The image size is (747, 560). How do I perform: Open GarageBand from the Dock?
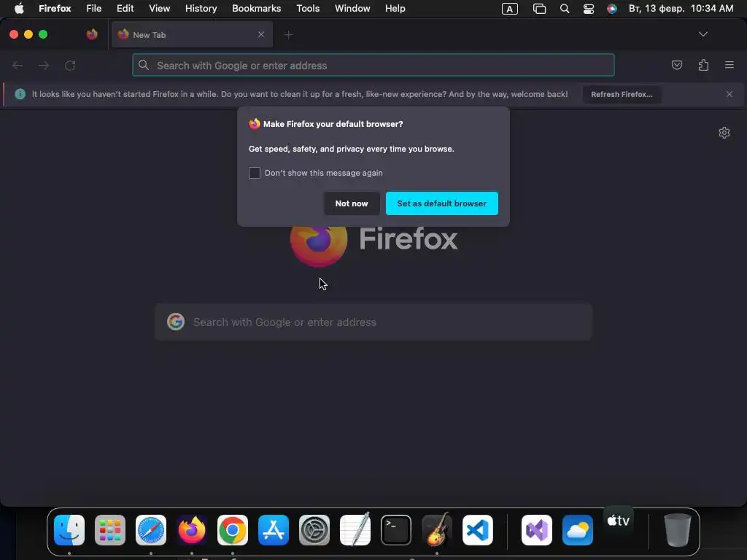[x=437, y=529]
